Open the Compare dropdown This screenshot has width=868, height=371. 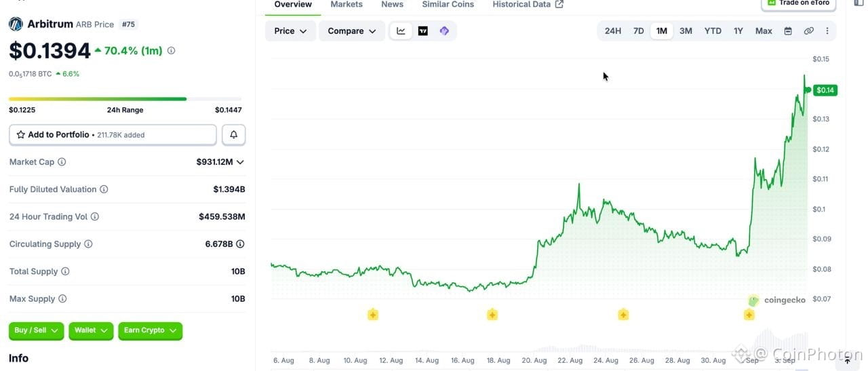click(x=351, y=31)
